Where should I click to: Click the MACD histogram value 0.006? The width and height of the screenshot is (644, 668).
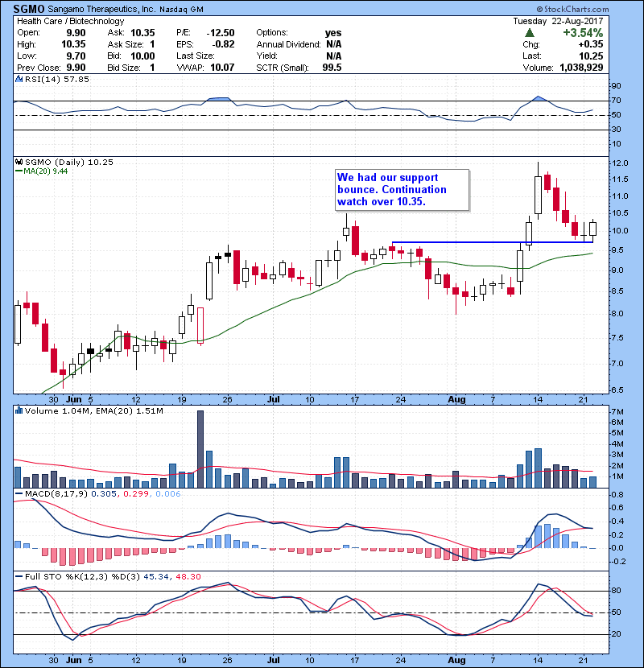click(x=168, y=494)
